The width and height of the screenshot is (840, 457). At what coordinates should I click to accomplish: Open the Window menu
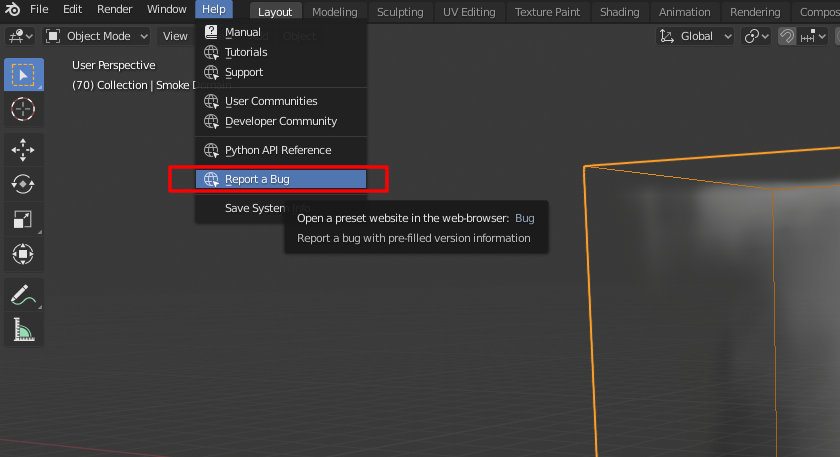coord(167,9)
